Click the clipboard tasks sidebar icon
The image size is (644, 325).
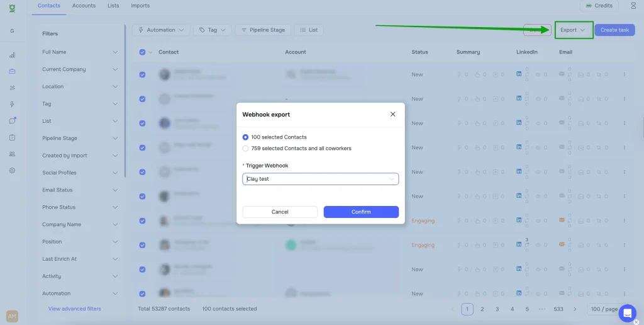coord(12,137)
